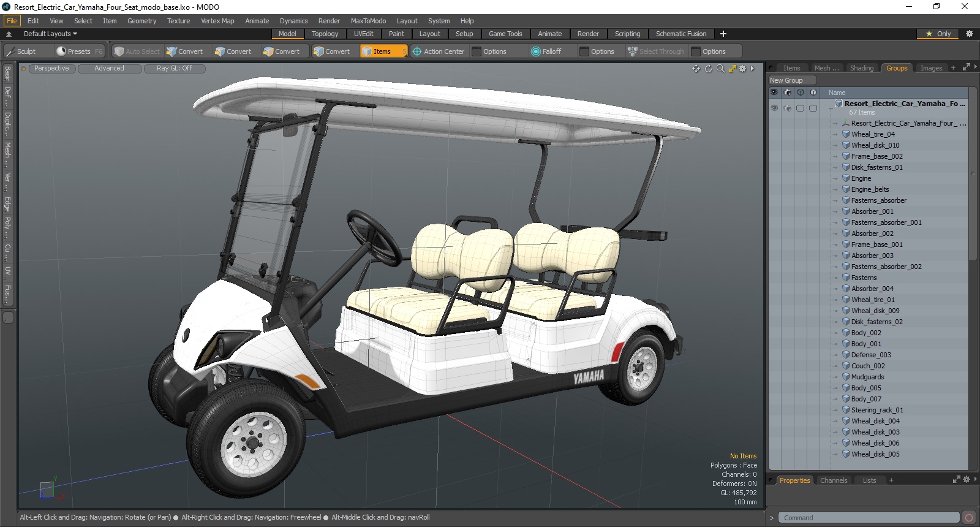The width and height of the screenshot is (980, 527).
Task: Expand command history arrow left of Command field
Action: pos(772,518)
